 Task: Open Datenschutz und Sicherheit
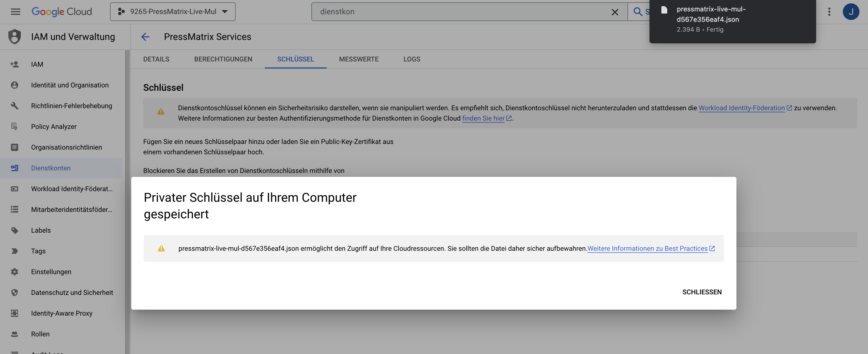(61, 293)
